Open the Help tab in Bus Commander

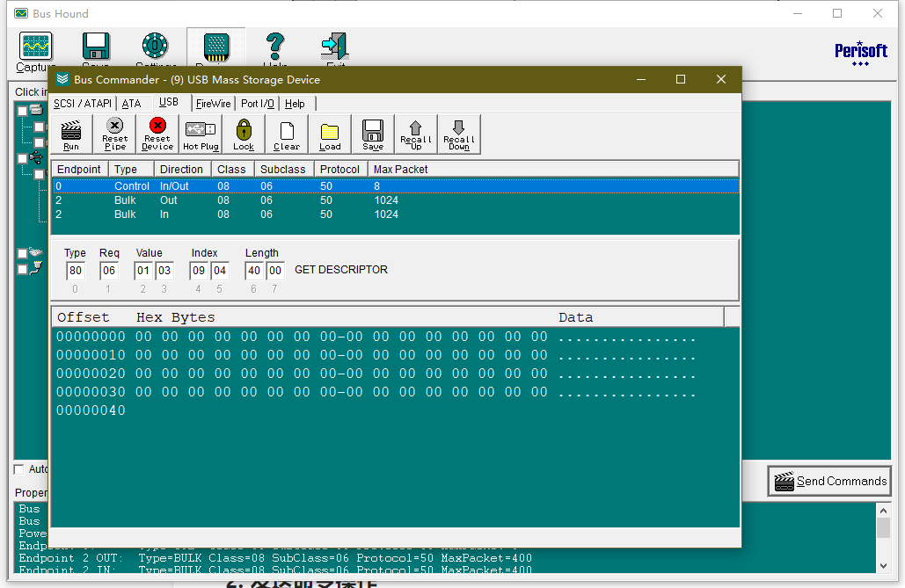(295, 104)
